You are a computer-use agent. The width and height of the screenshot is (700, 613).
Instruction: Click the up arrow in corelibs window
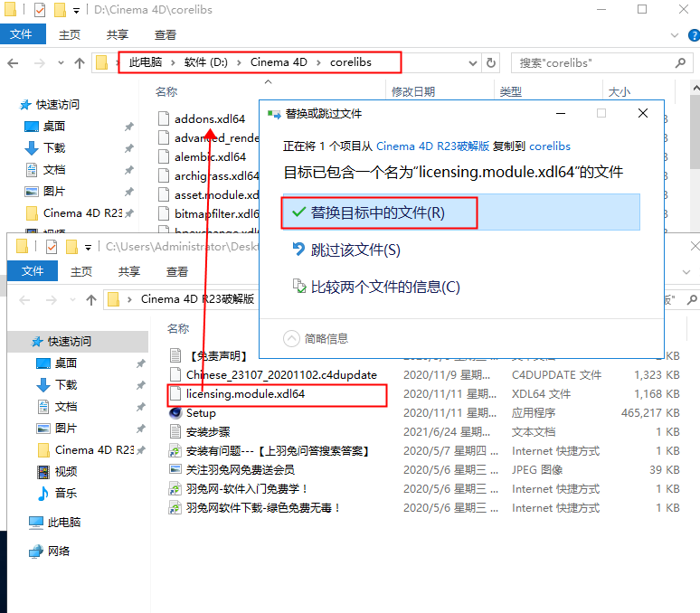[80, 63]
